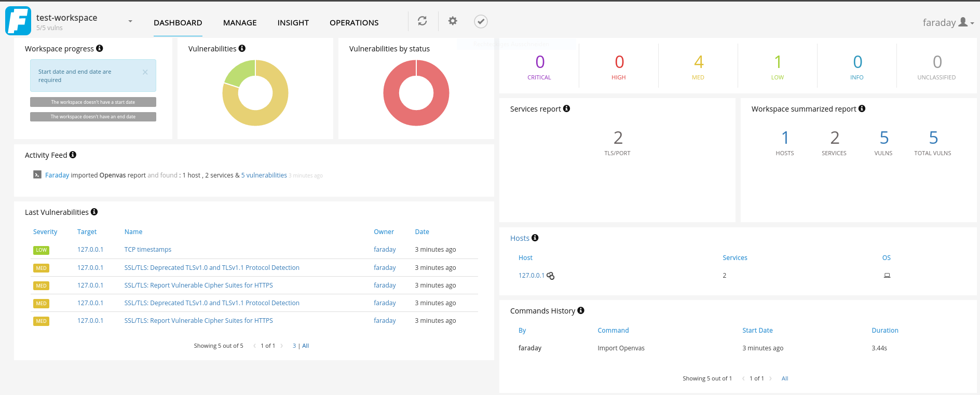The image size is (980, 395).
Task: Click info icon beside Commands History
Action: tap(581, 310)
